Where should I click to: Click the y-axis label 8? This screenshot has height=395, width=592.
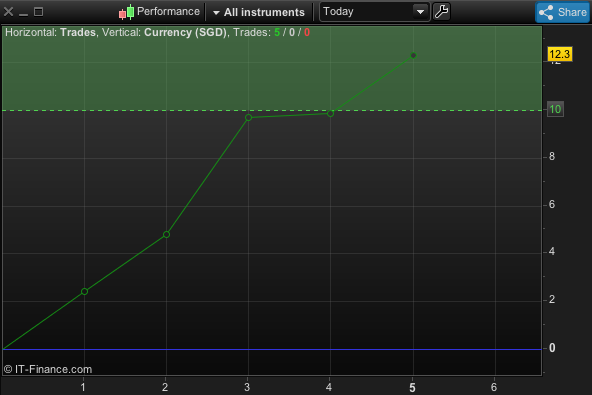coord(552,156)
